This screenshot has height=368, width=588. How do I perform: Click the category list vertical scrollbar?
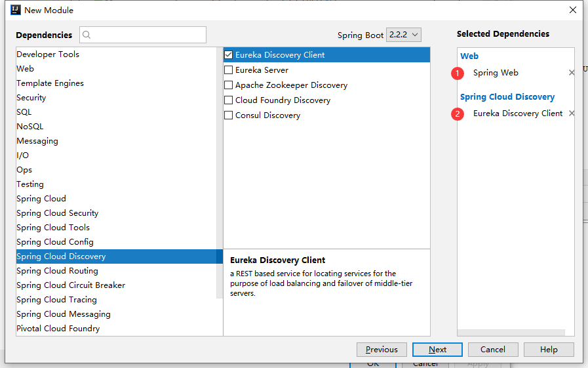pyautogui.click(x=220, y=173)
